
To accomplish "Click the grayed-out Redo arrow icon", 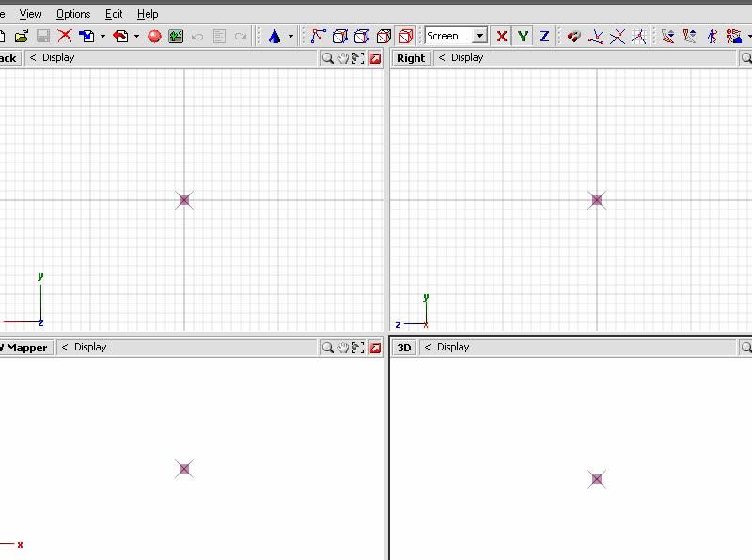I will click(x=241, y=37).
